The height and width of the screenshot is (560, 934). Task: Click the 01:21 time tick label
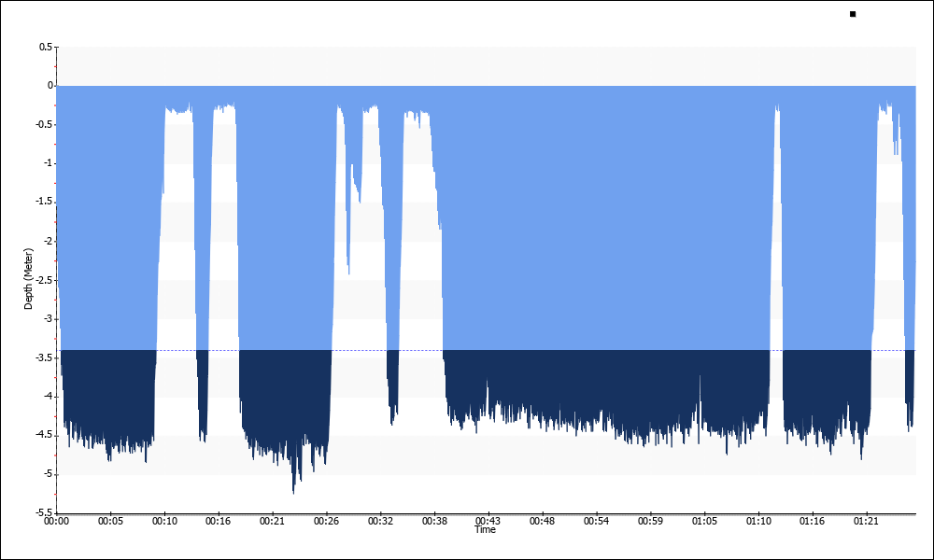click(866, 522)
